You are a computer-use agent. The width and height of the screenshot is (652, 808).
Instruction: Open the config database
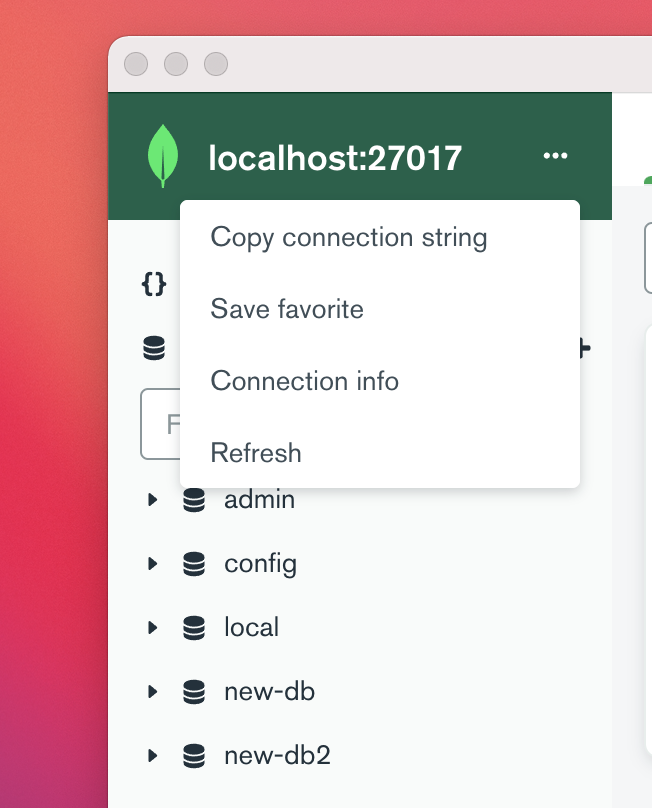coord(260,564)
